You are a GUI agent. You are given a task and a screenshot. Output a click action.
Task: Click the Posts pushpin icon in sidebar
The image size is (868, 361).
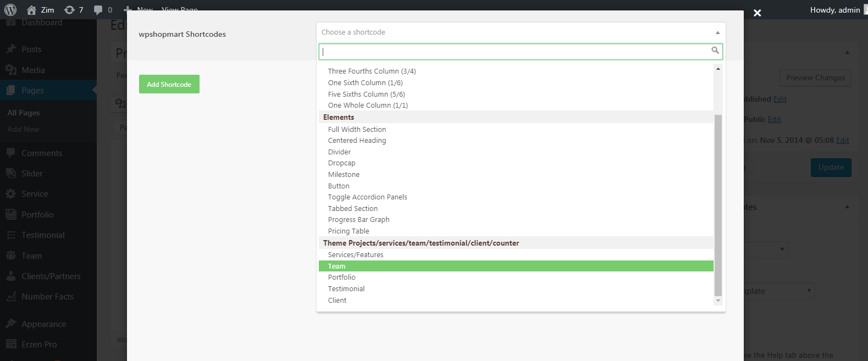[x=11, y=49]
